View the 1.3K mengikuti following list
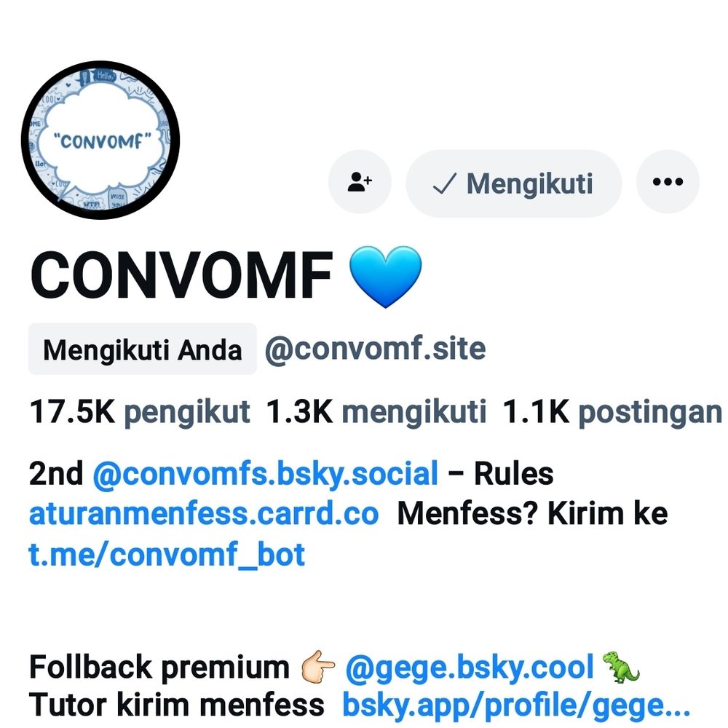 coord(376,412)
